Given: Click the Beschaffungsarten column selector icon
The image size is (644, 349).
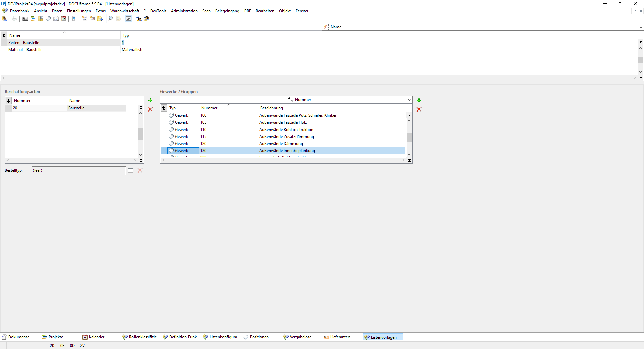Looking at the screenshot, I should [x=9, y=101].
